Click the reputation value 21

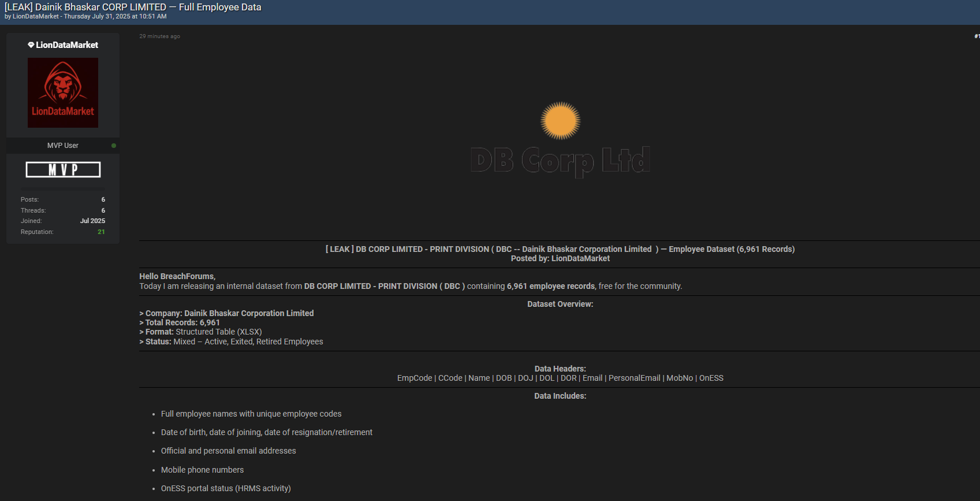(x=101, y=232)
